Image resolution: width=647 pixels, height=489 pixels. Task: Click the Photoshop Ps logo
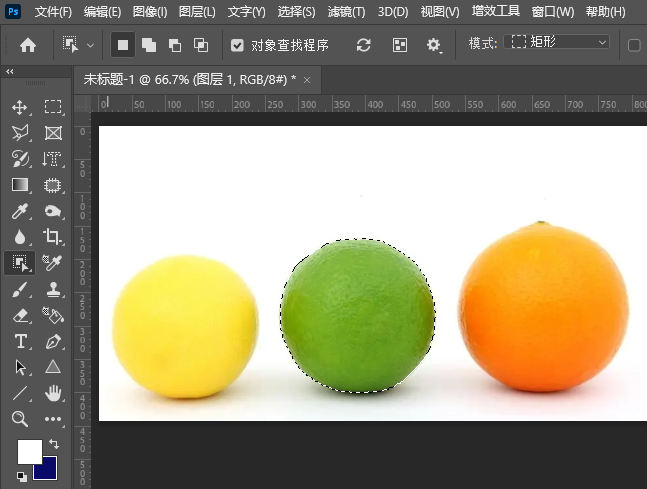[x=13, y=11]
